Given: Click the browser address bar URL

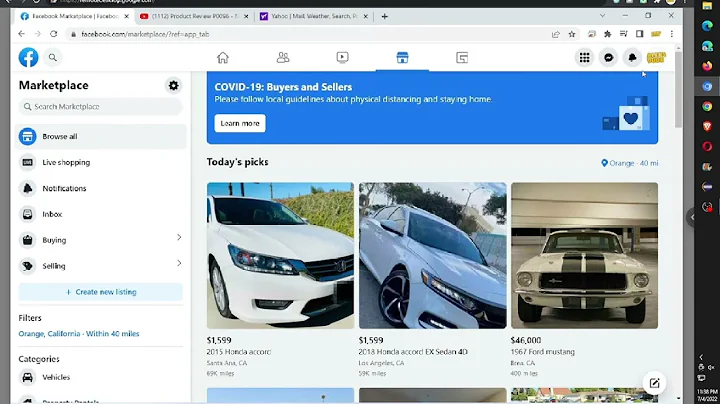Looking at the screenshot, I should tap(145, 34).
